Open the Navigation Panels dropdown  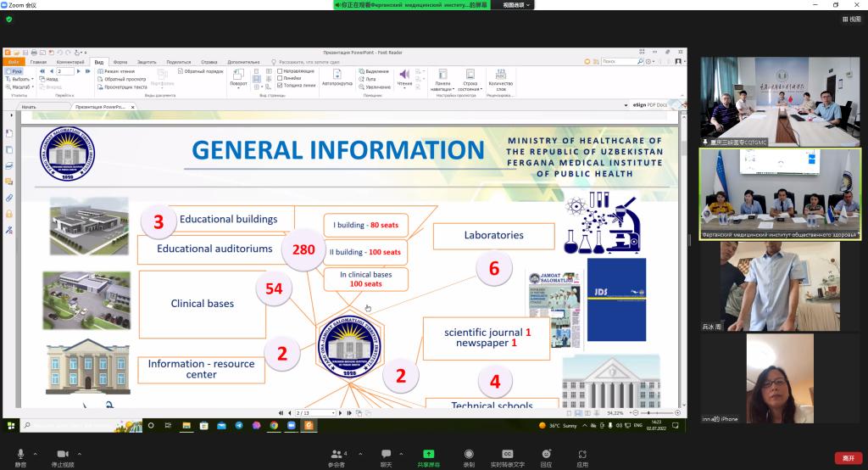(x=442, y=81)
